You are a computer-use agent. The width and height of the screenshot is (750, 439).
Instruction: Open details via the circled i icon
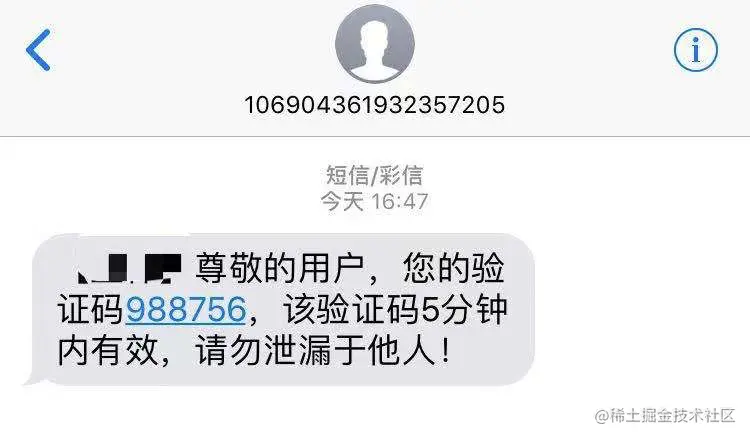tap(696, 50)
